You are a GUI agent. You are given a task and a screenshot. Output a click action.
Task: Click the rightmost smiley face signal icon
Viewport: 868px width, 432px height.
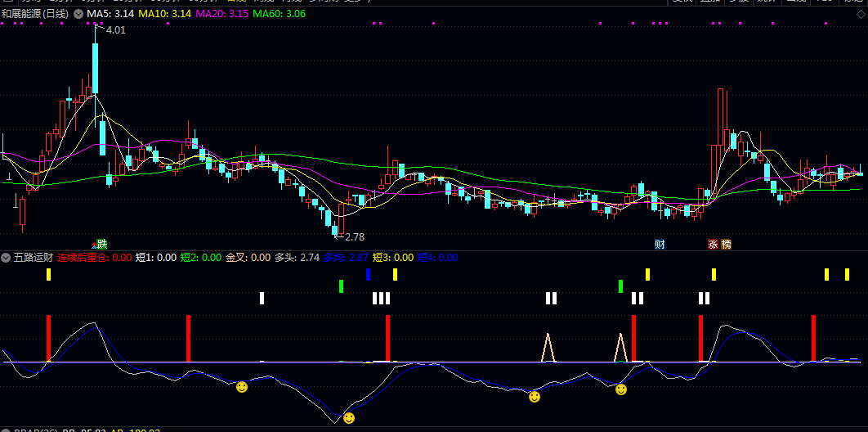(x=621, y=389)
